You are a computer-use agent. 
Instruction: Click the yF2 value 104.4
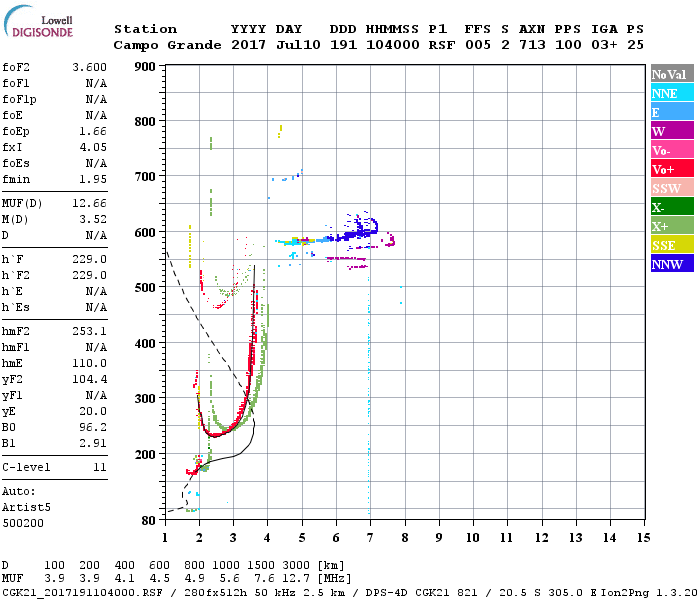pyautogui.click(x=90, y=379)
